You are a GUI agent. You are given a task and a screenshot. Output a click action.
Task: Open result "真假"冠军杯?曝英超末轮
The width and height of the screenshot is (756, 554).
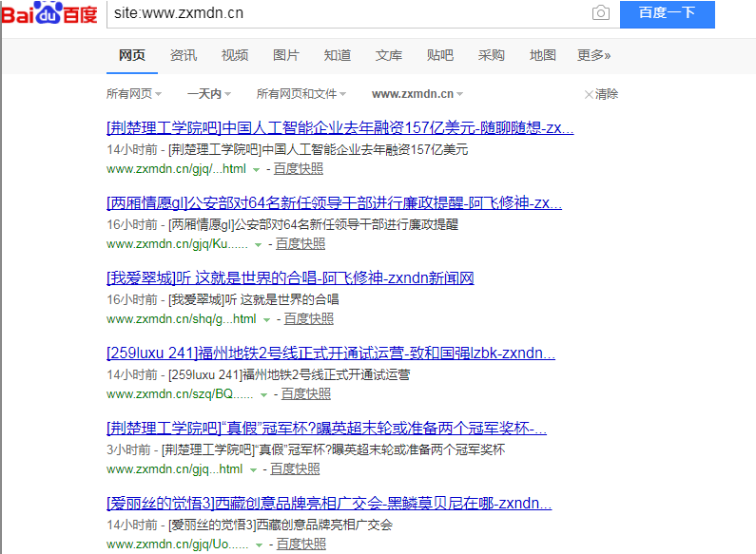(326, 429)
